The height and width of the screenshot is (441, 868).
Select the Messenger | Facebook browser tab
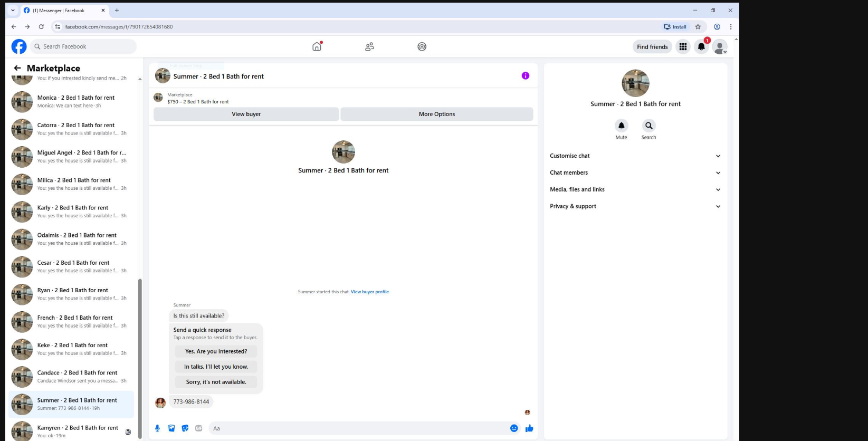[x=64, y=11]
